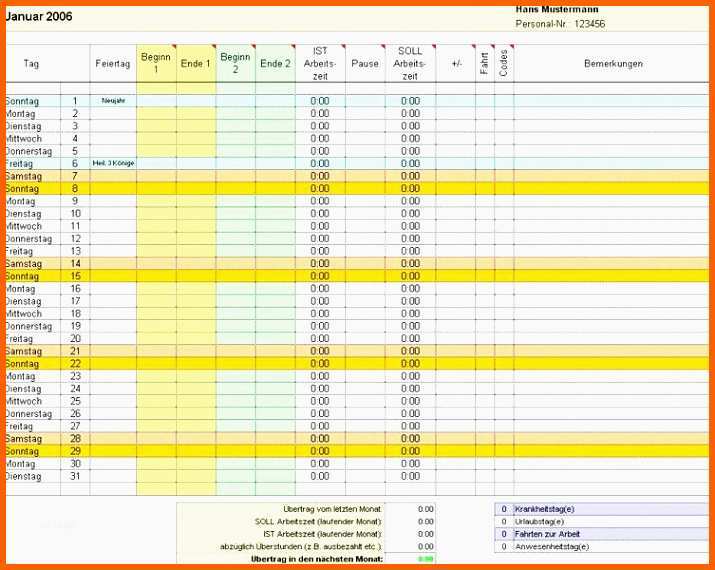This screenshot has width=715, height=570.
Task: Click Ende 1 input cell for day 10
Action: pyautogui.click(x=196, y=213)
